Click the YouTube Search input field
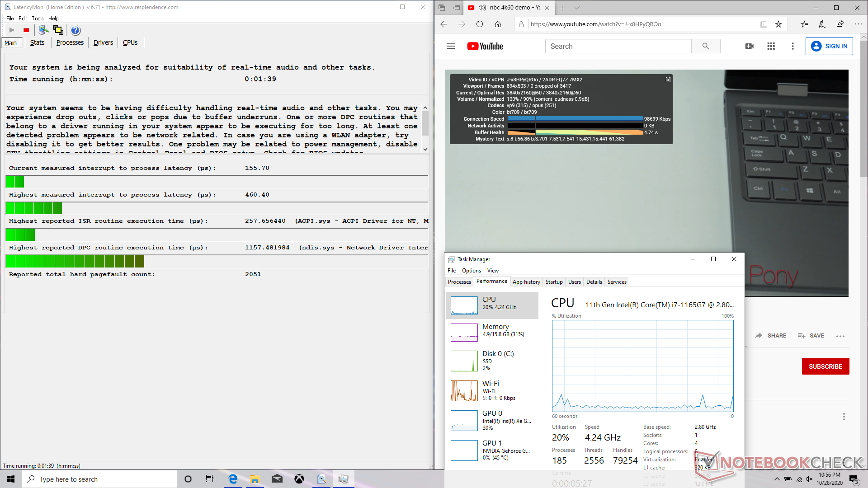The image size is (868, 488). click(618, 46)
